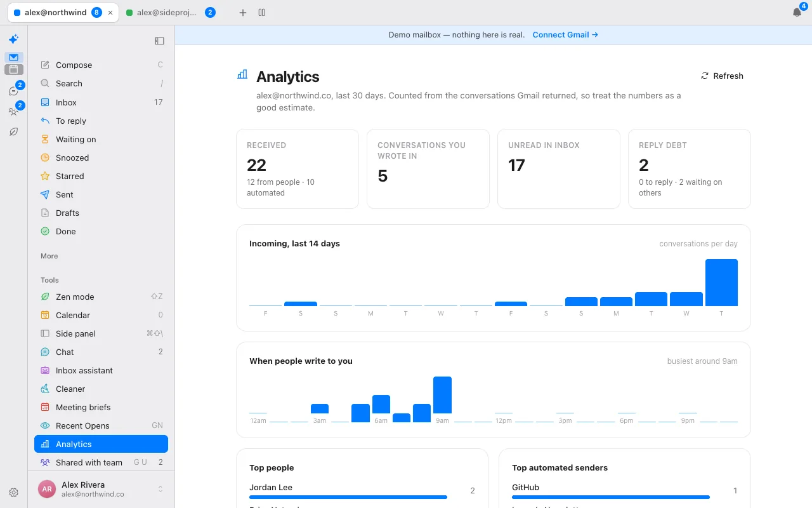Click the sparkle AI icon in the left rail

(x=13, y=39)
